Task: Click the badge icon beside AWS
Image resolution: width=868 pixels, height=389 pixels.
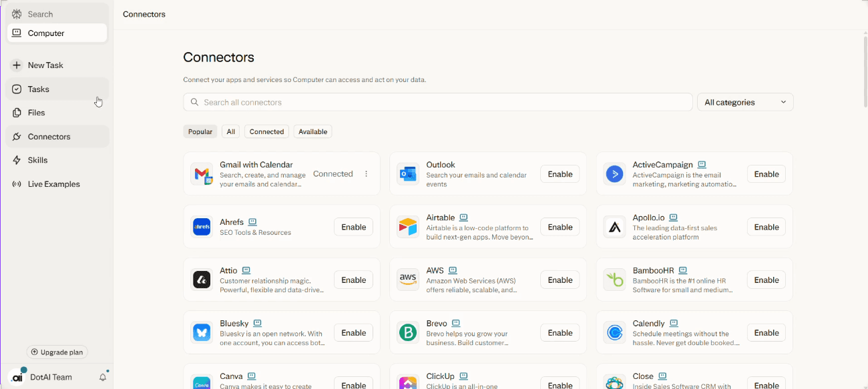Action: (x=453, y=270)
